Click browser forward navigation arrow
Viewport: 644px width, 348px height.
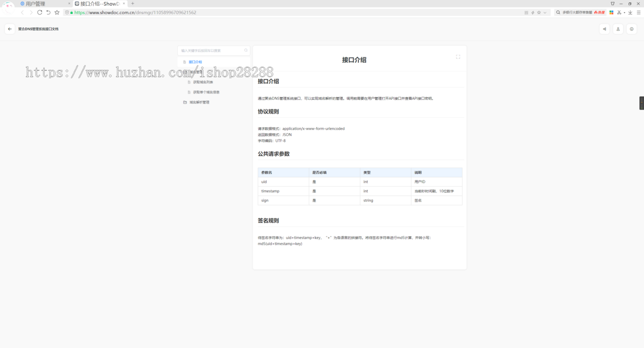(31, 12)
